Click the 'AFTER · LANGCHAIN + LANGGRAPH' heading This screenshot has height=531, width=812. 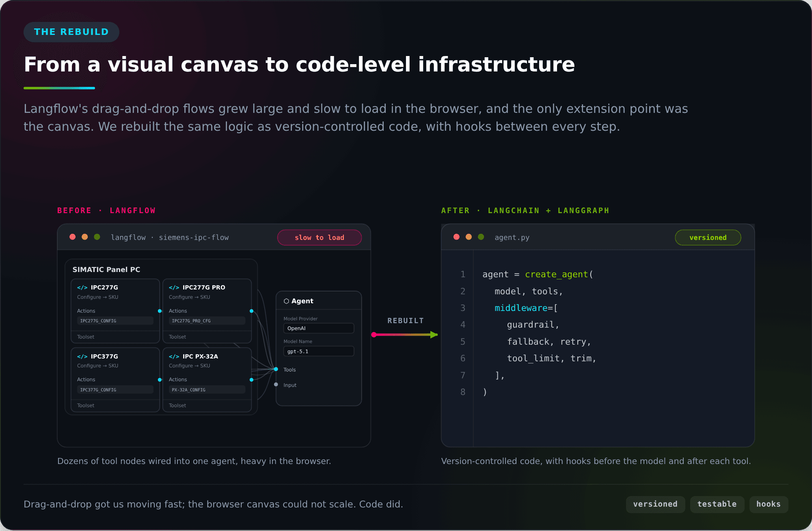tap(525, 211)
